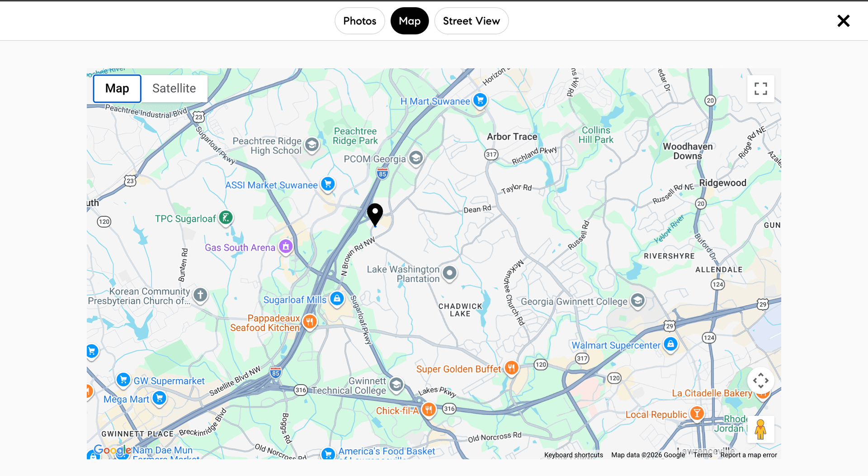Screen dimensions: 868x476
Task: Click the Woodhaven Downs label
Action: click(688, 151)
